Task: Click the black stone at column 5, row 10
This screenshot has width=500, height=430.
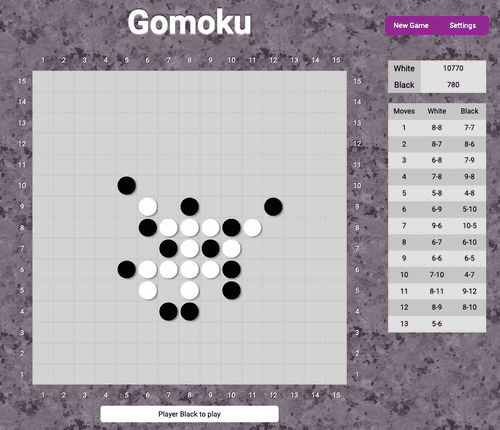Action: coord(127,186)
